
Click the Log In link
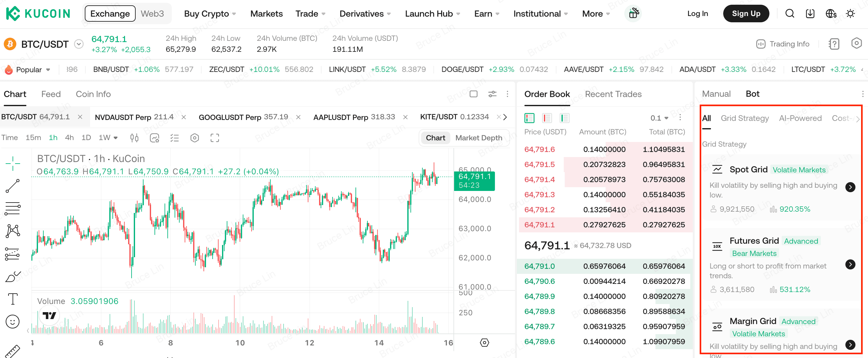(x=697, y=14)
